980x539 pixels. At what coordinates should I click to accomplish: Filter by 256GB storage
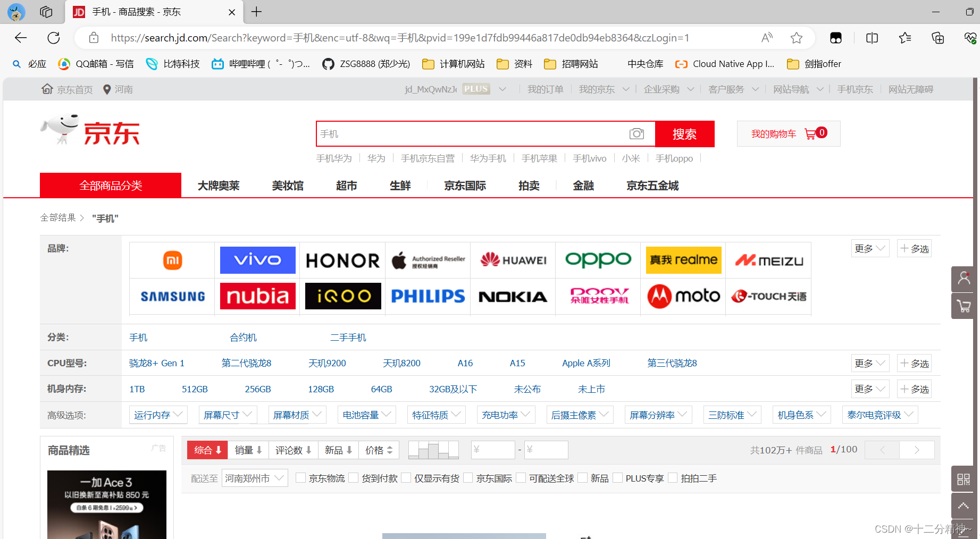tap(258, 389)
